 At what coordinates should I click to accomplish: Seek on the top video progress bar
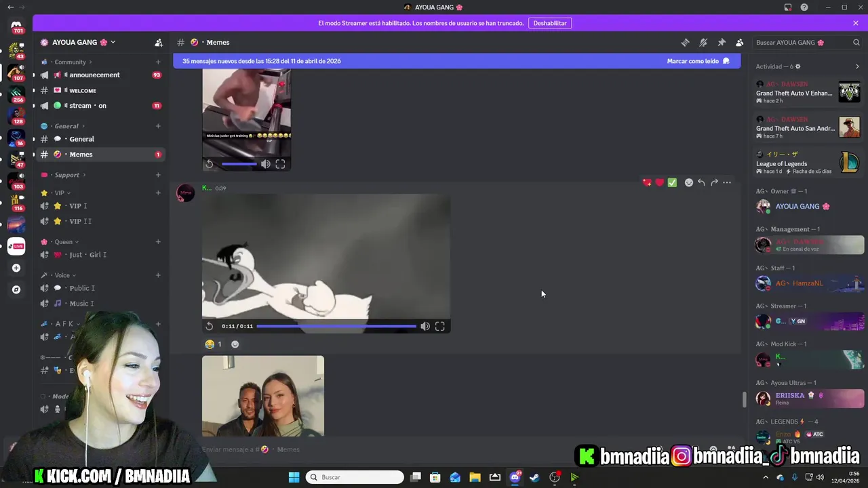tap(239, 164)
